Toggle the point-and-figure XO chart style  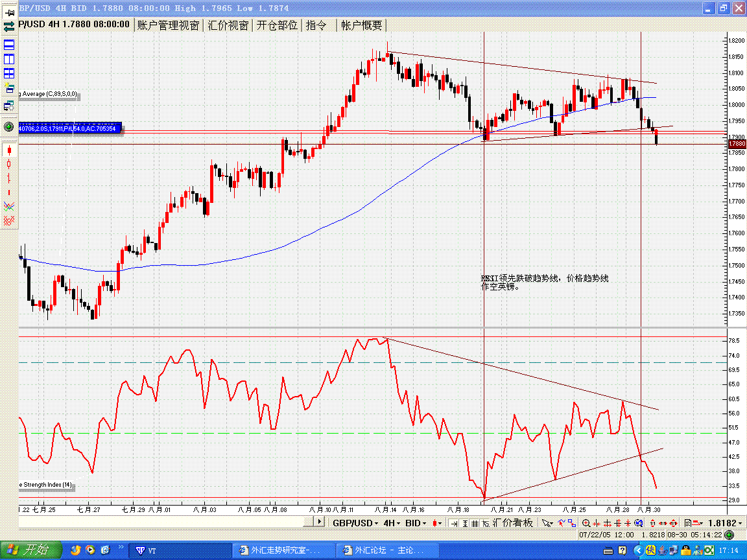point(9,221)
